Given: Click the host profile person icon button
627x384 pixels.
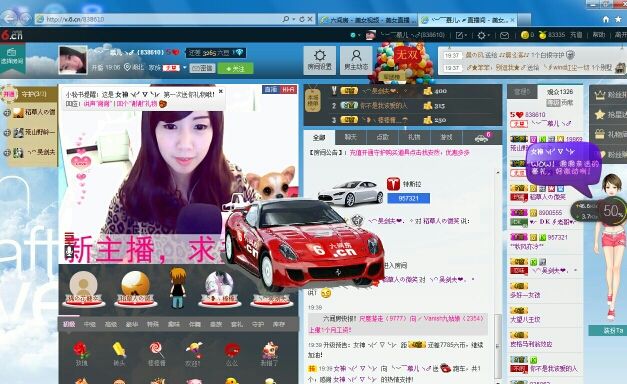Looking at the screenshot, I should (356, 60).
